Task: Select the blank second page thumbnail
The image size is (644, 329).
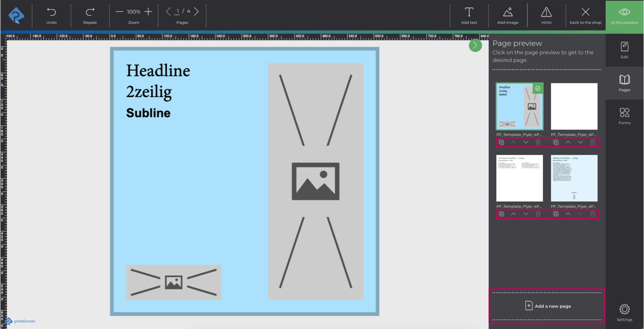Action: (574, 106)
